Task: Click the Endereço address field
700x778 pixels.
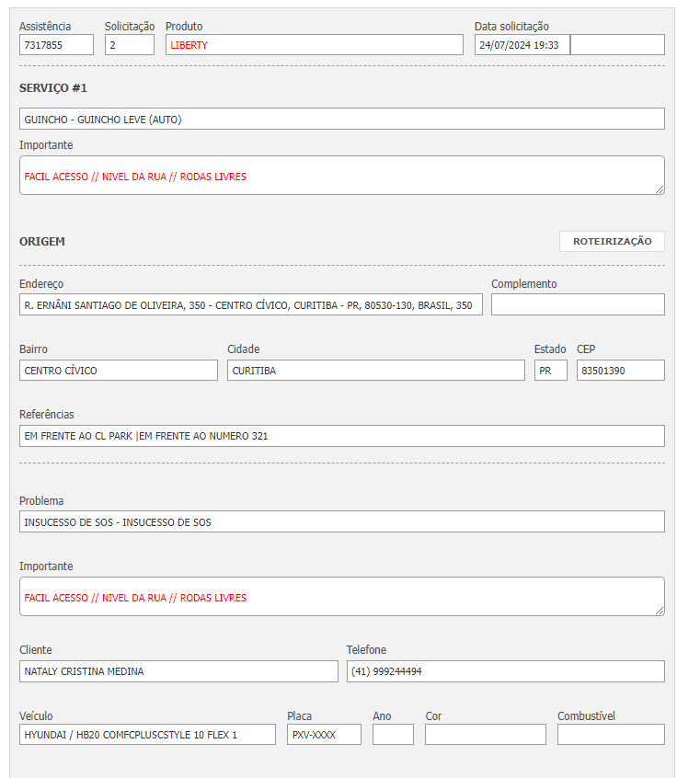Action: point(250,305)
